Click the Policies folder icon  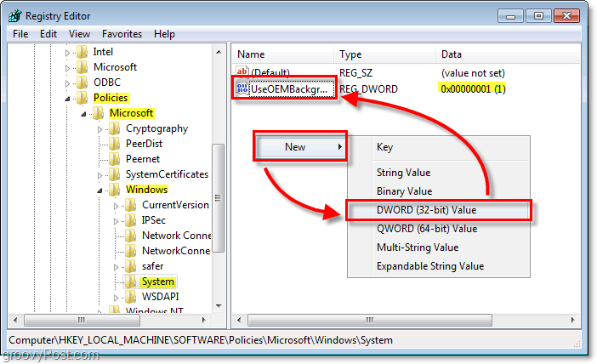tap(82, 98)
